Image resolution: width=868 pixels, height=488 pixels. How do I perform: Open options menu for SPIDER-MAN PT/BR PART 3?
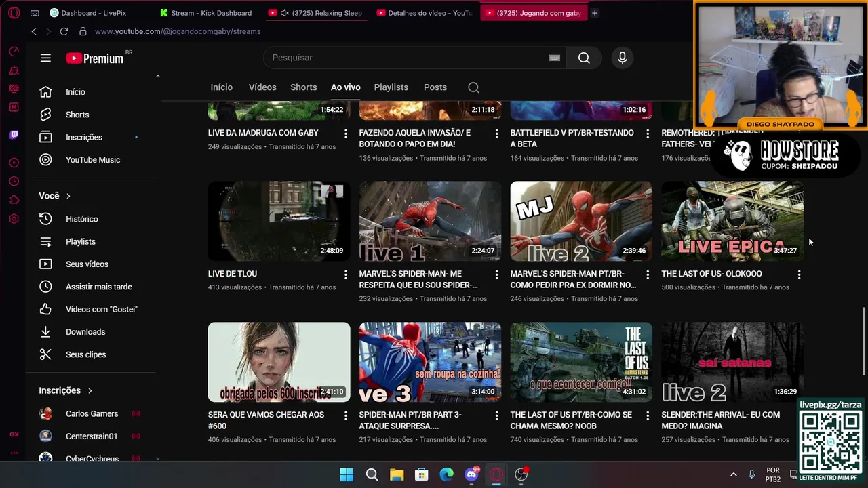coord(496,415)
